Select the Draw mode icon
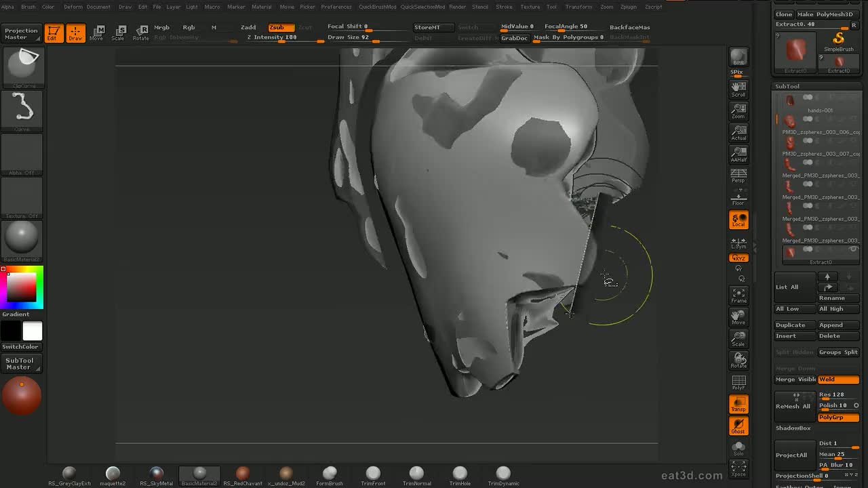Viewport: 868px width, 488px height. pyautogui.click(x=75, y=33)
